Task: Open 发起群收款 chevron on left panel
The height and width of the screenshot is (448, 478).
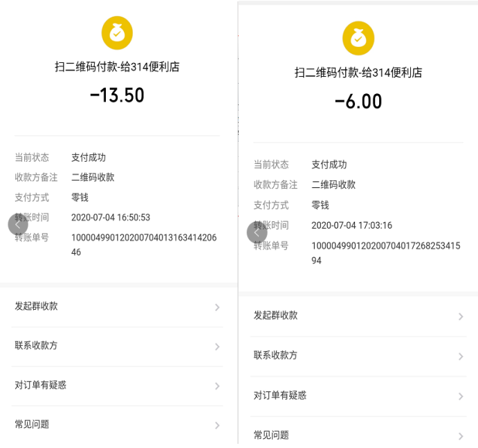Action: coord(217,307)
